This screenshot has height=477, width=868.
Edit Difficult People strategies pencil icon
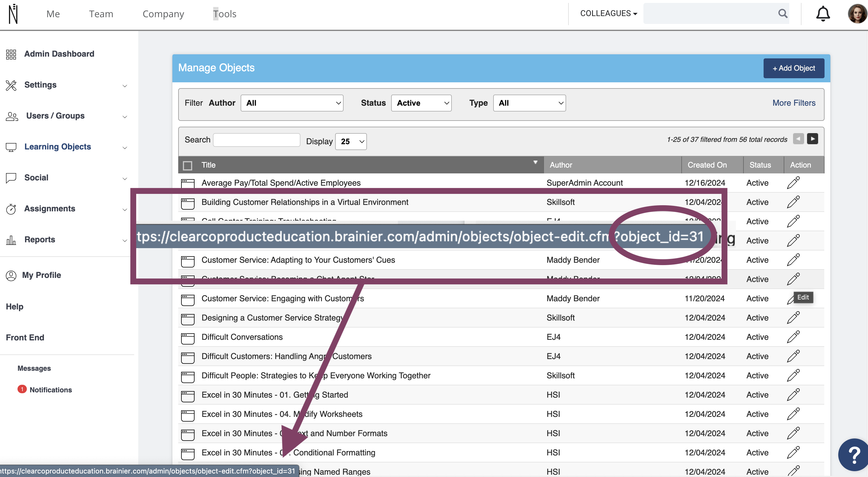point(793,375)
